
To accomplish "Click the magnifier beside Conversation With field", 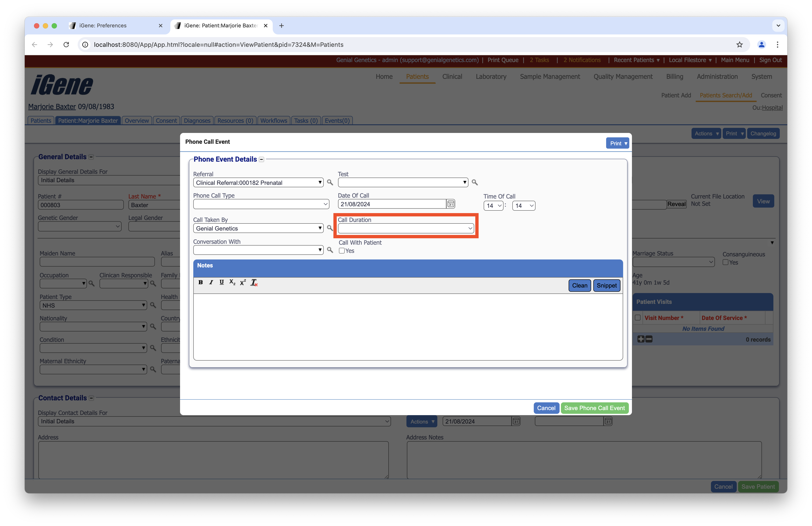I will (x=330, y=250).
